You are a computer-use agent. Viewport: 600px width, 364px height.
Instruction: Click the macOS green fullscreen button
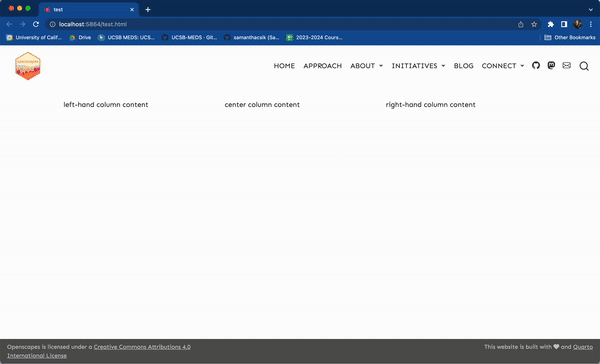pos(28,8)
